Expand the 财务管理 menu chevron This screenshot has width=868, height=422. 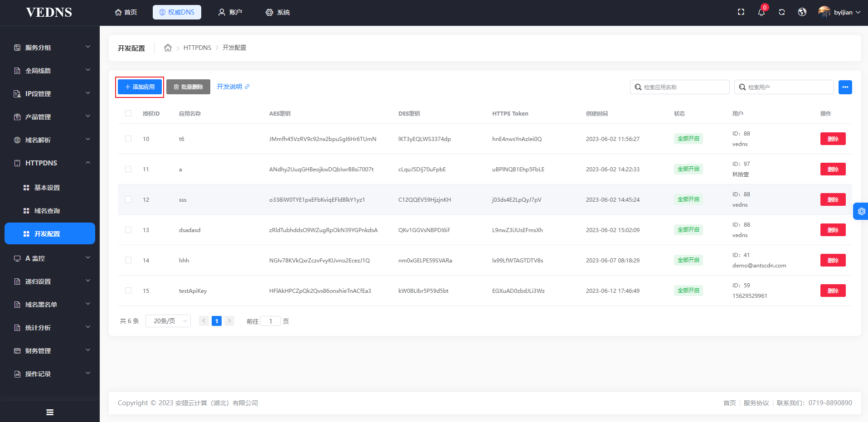(x=88, y=350)
